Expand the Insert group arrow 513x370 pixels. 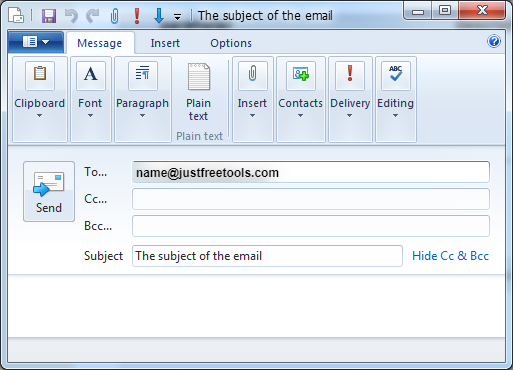tap(252, 116)
